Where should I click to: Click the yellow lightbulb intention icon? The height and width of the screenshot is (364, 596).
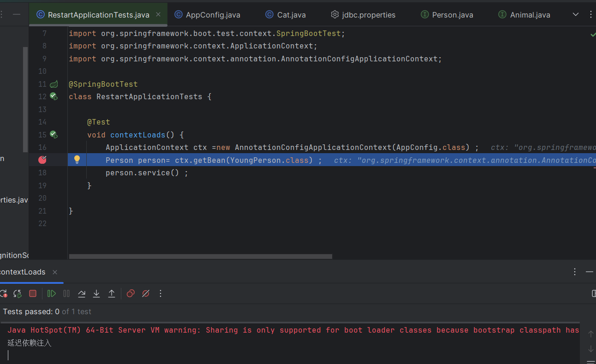pyautogui.click(x=77, y=160)
